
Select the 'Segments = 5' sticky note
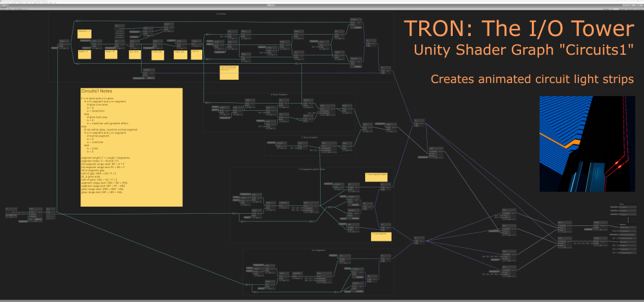pos(84,33)
